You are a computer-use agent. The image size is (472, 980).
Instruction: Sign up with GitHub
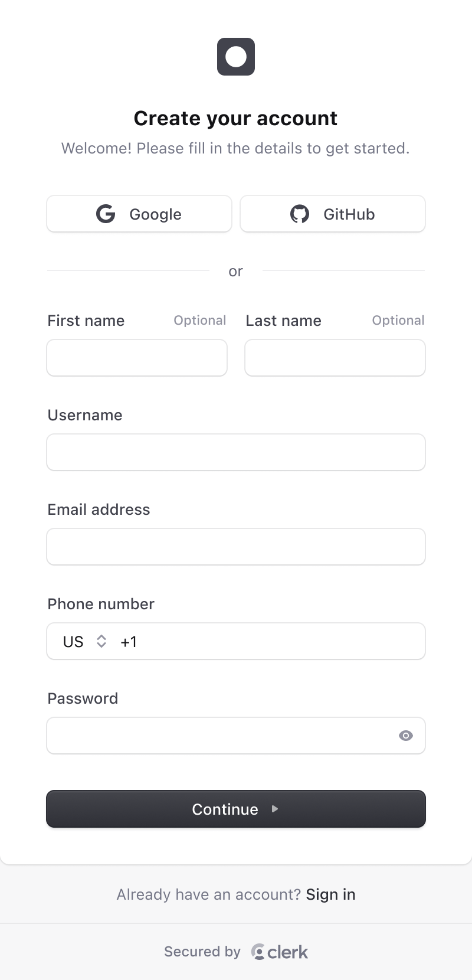pyautogui.click(x=333, y=214)
